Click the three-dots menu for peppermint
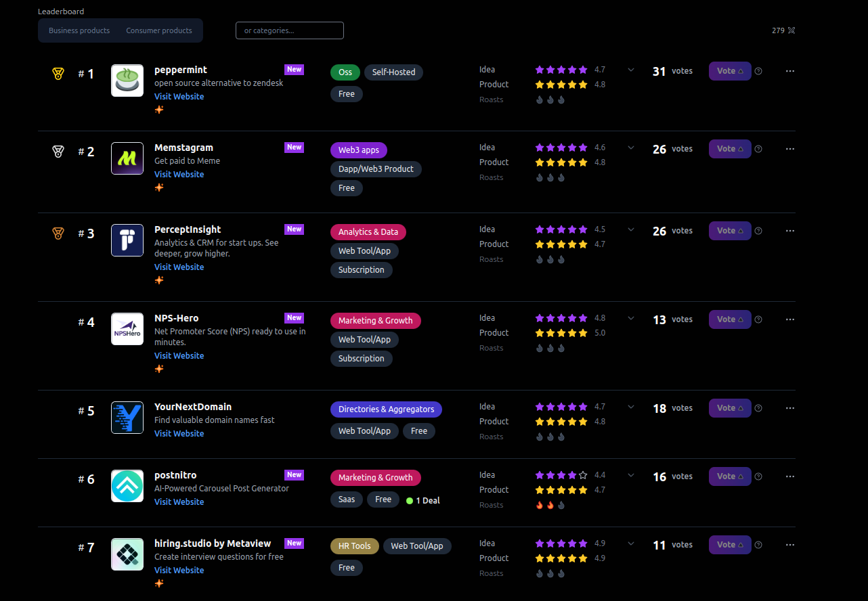Screen dimensions: 868x601 tap(790, 71)
